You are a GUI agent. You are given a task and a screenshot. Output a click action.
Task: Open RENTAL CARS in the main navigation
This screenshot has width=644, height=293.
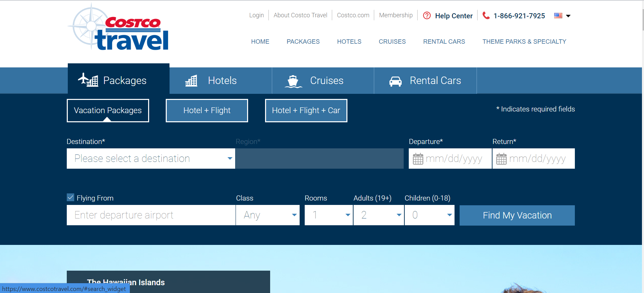point(444,42)
